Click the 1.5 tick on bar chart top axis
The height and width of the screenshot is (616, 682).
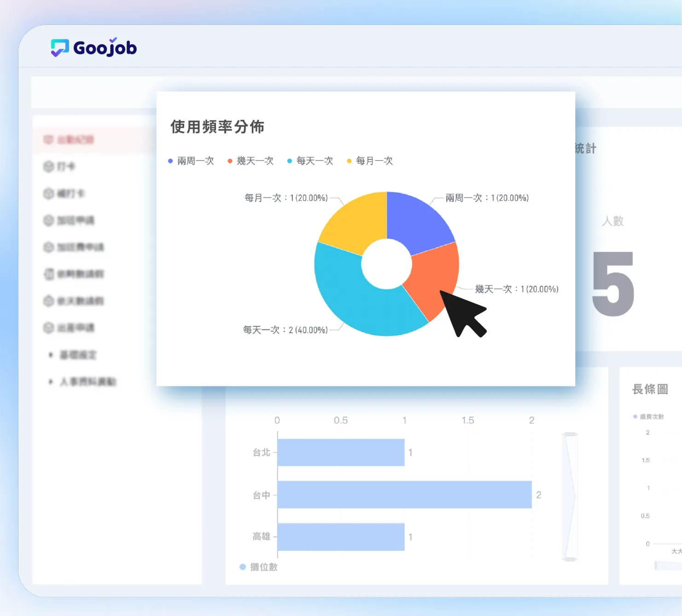[x=468, y=420]
